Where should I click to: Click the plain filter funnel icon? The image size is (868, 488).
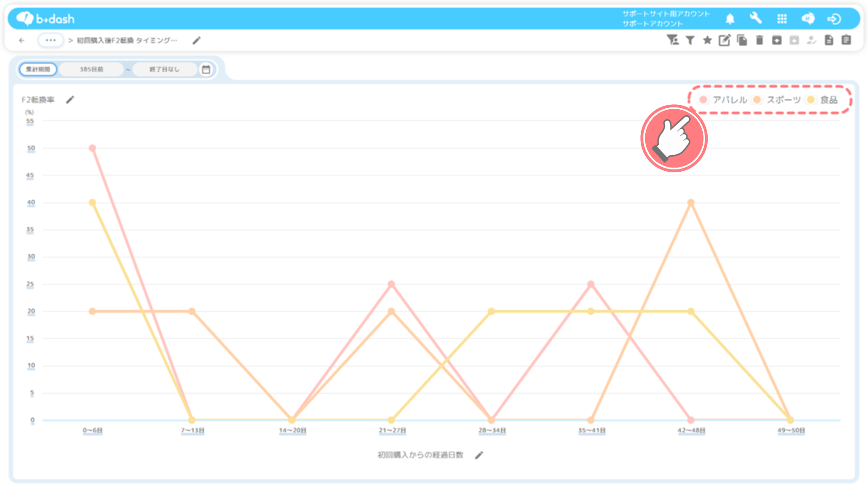click(x=690, y=40)
